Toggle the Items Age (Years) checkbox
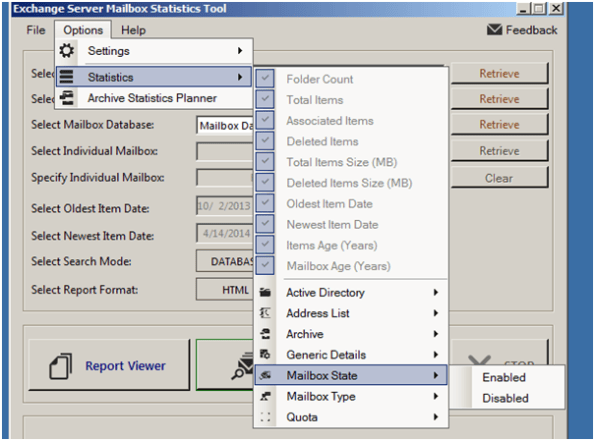The width and height of the screenshot is (595, 441). 265,245
